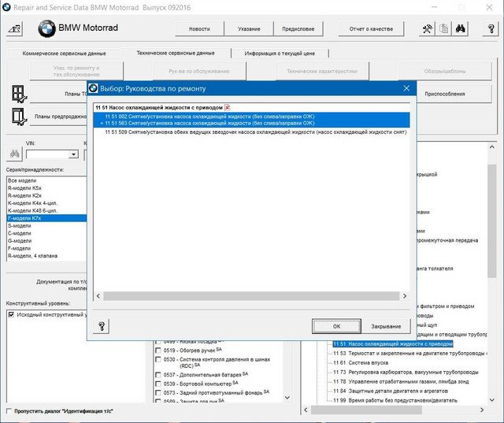Select tree item '11 51 Насос охлаждающей жидкости с приводом'
This screenshot has height=423, width=504.
(393, 344)
